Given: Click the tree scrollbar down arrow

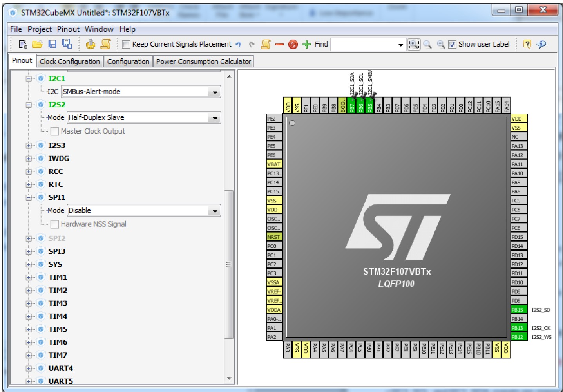Looking at the screenshot, I should [229, 378].
